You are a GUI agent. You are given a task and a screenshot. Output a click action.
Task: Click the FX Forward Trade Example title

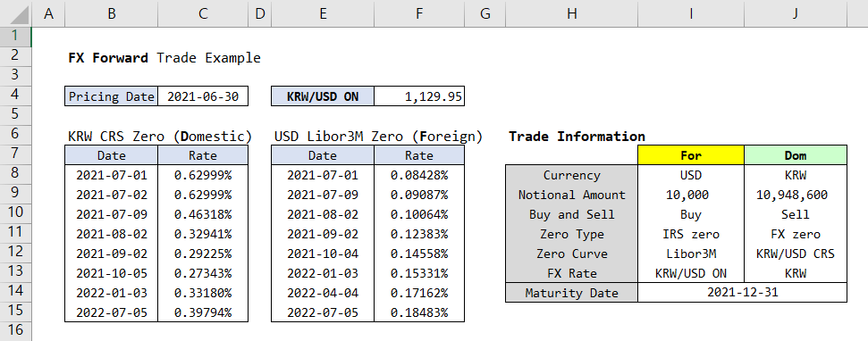[164, 57]
